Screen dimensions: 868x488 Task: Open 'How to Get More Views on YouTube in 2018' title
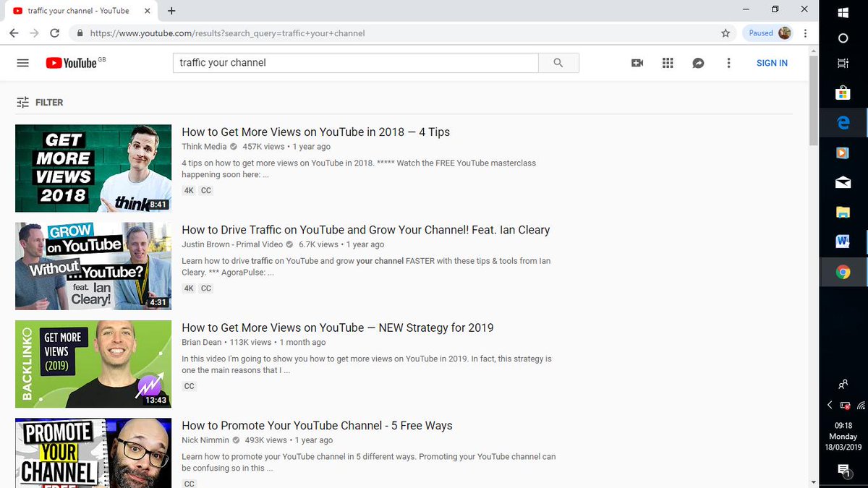315,132
